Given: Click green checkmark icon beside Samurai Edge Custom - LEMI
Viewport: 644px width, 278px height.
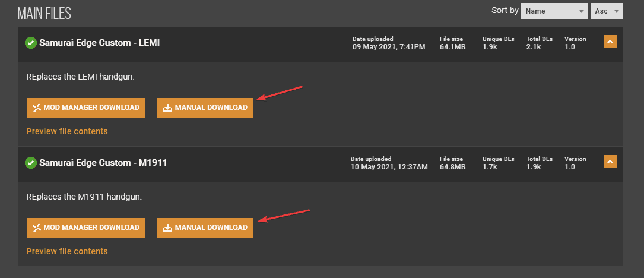Looking at the screenshot, I should 31,43.
